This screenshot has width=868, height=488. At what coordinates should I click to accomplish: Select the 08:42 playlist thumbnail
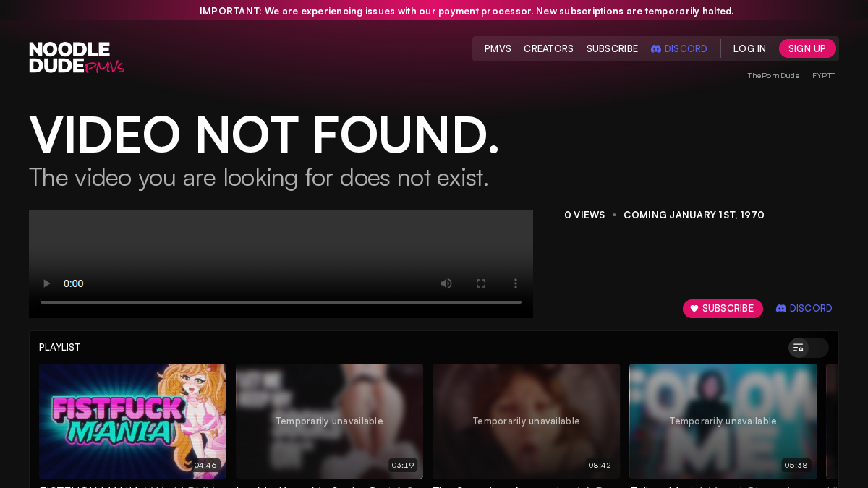point(526,421)
